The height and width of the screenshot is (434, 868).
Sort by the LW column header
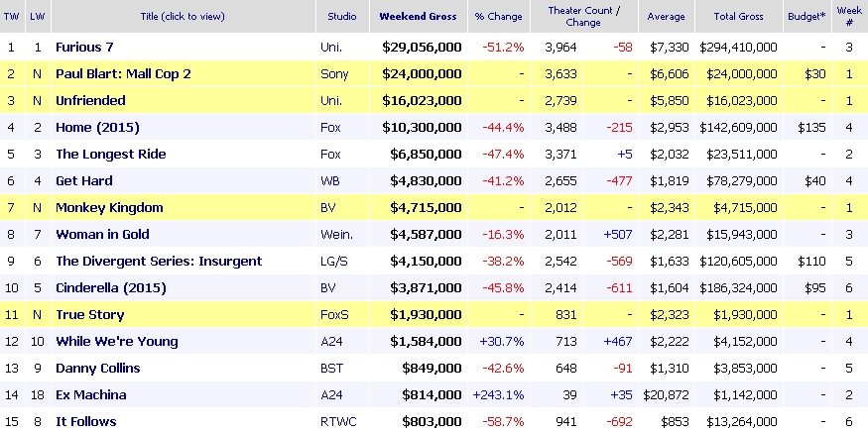pos(37,17)
